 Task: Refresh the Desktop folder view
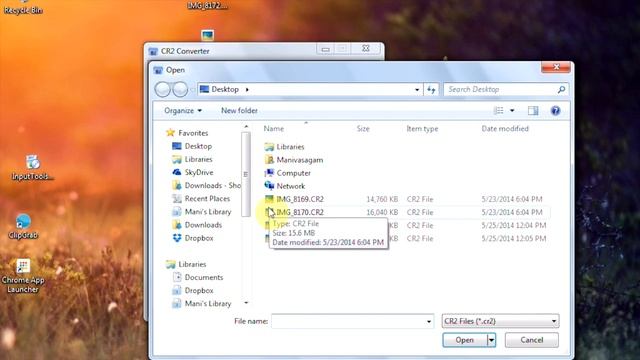(x=431, y=89)
